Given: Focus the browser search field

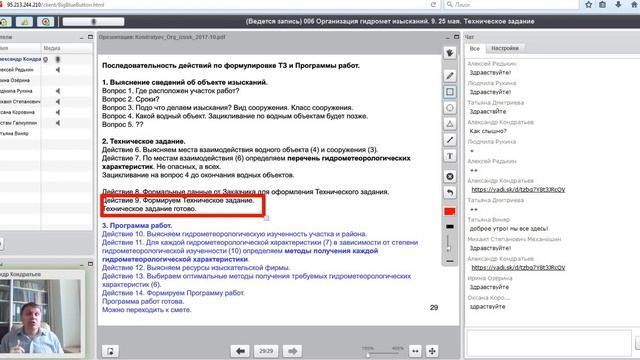Looking at the screenshot, I should point(512,4).
